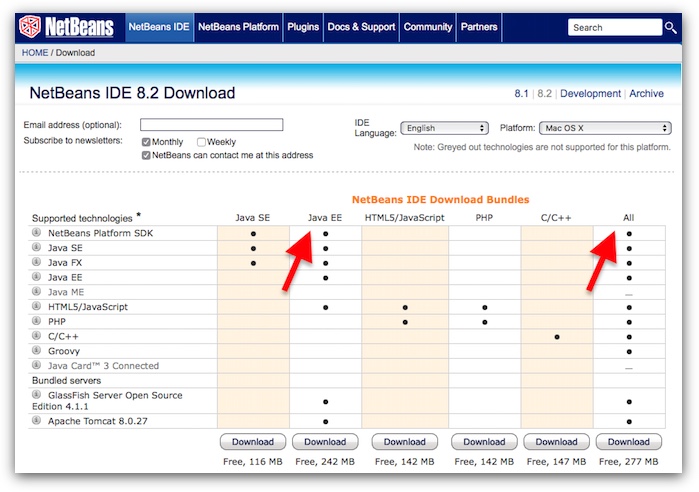Open the Platform dropdown showing Mac OS X

tap(605, 128)
